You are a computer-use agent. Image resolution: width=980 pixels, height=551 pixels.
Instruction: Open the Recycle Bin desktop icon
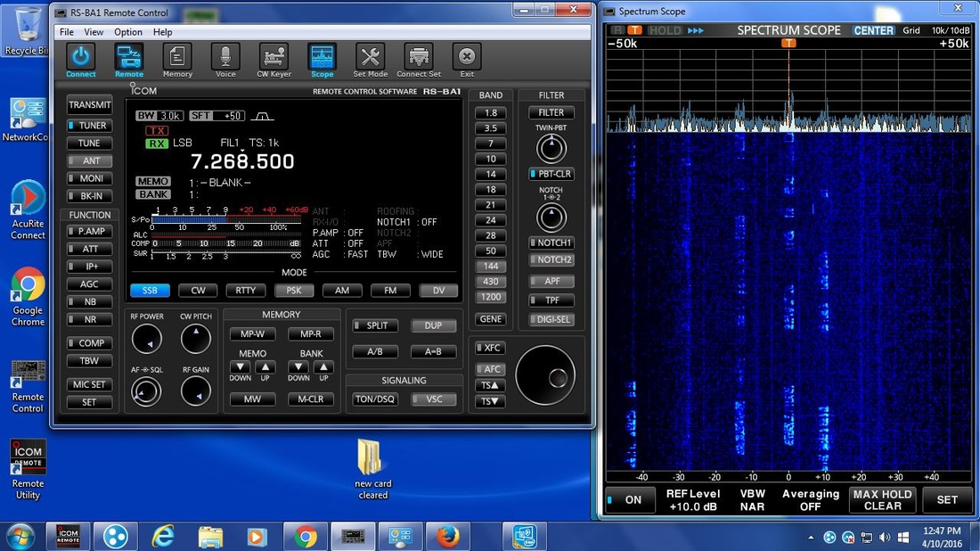pyautogui.click(x=25, y=31)
